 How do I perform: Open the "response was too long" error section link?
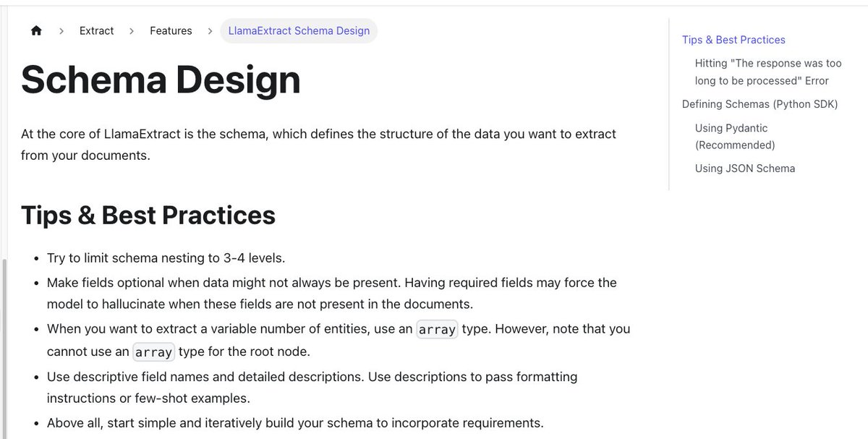(x=768, y=72)
